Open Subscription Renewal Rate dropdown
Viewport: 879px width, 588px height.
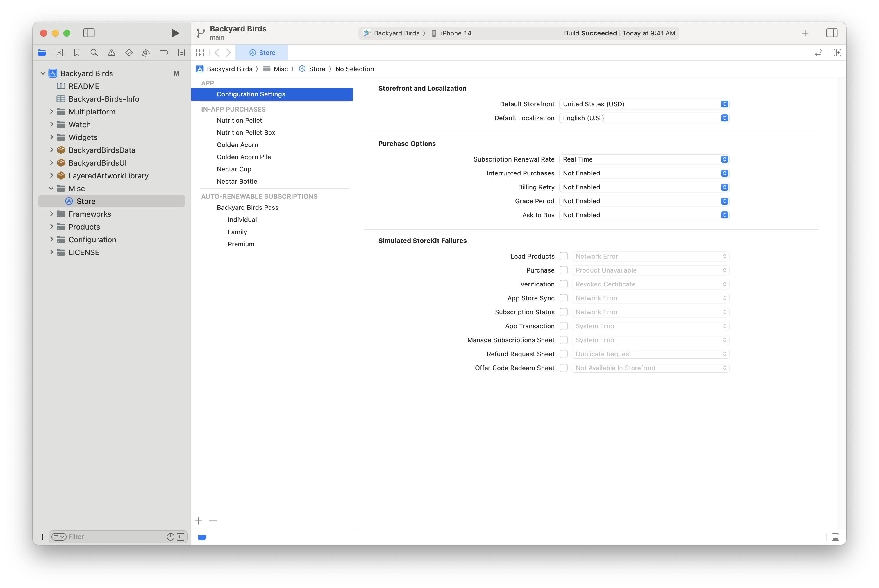[x=643, y=159]
